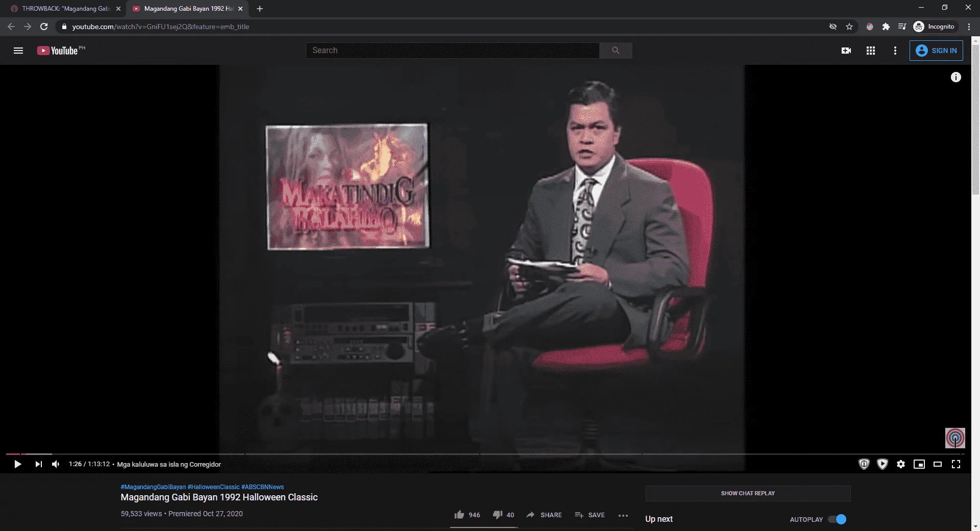
Task: Open the create video menu
Action: tap(846, 51)
